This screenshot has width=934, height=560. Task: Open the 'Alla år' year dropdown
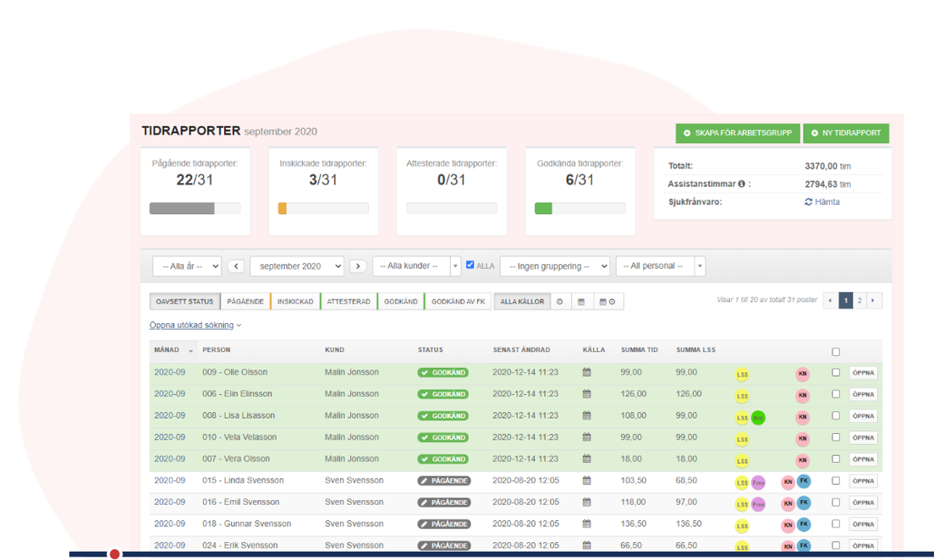click(x=187, y=266)
